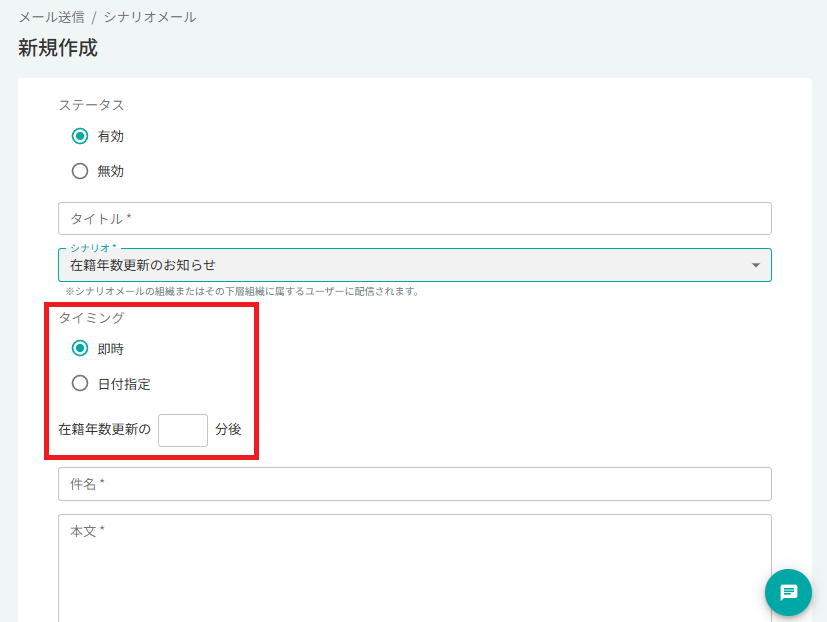Focus the タイトル input field
Image resolution: width=827 pixels, height=622 pixels.
415,218
